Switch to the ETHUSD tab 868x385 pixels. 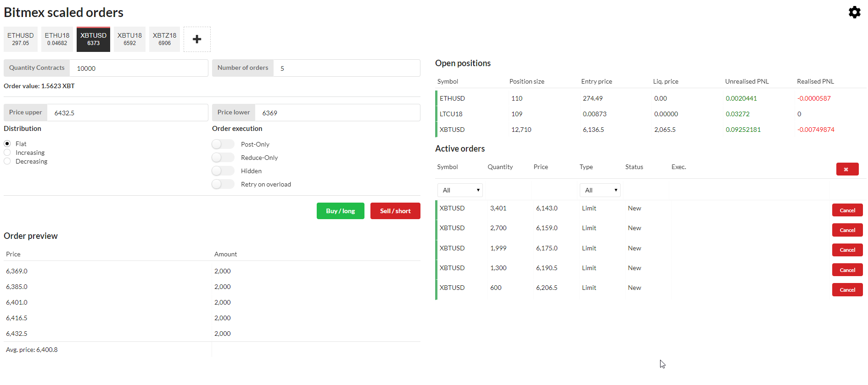point(21,39)
